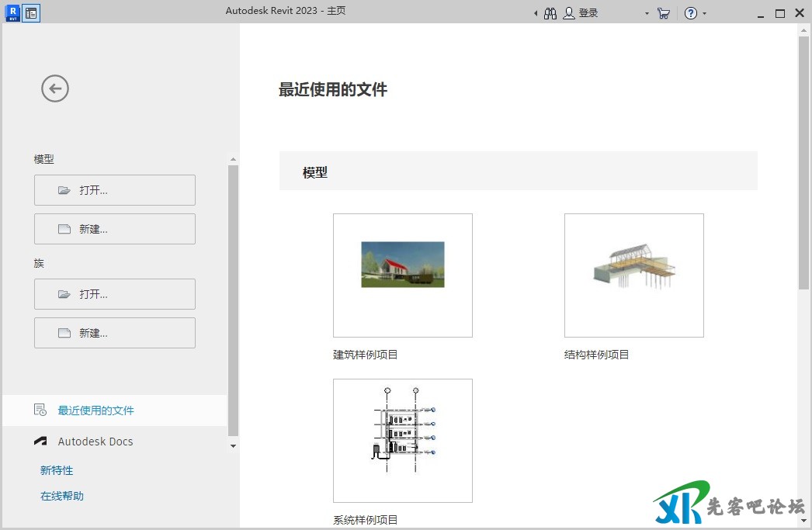Viewport: 812px width, 530px height.
Task: Click the back arrow circle button
Action: [x=55, y=88]
